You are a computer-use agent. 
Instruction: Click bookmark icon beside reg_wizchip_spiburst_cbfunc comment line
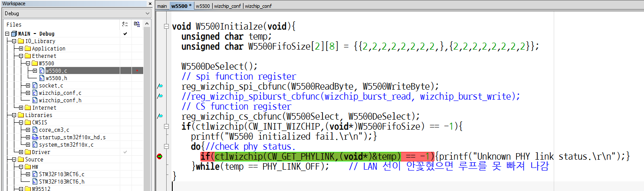160,96
